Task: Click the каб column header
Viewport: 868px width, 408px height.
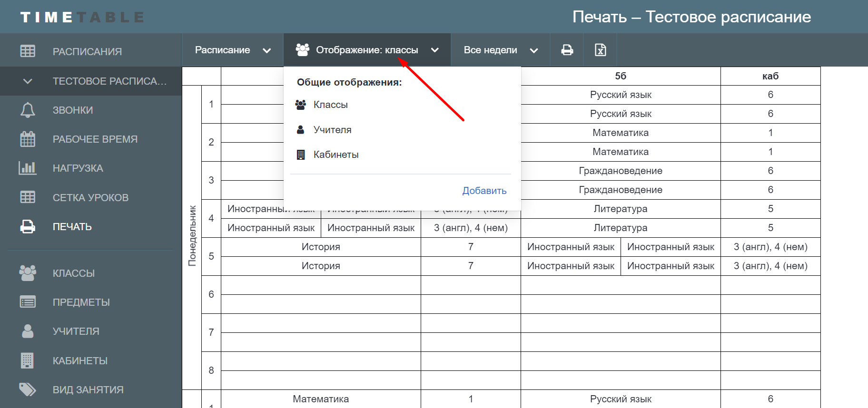Action: click(x=770, y=76)
